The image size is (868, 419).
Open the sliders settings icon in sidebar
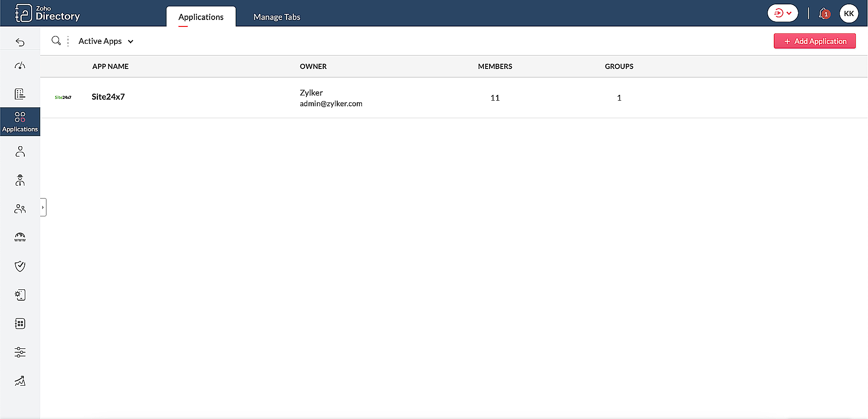20,352
